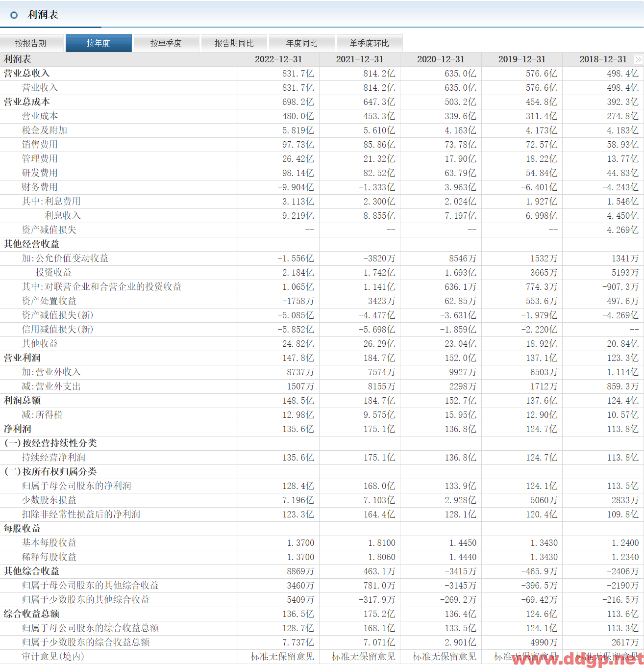Click the 稀释每股收益 row label
This screenshot has height=668, width=644.
pyautogui.click(x=49, y=557)
